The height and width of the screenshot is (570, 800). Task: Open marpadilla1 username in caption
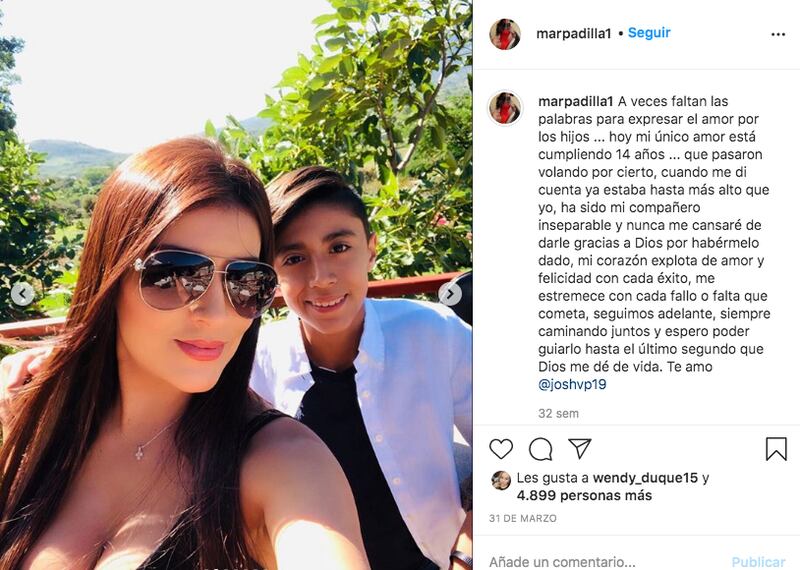click(x=576, y=102)
